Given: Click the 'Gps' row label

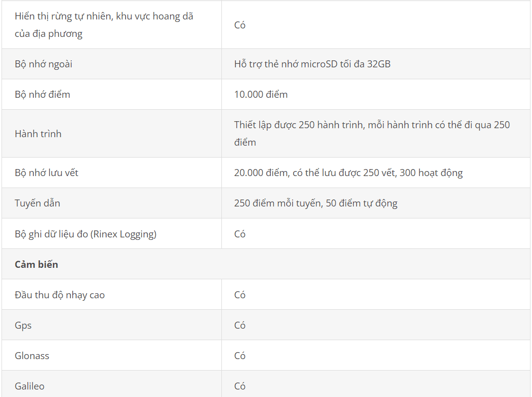Looking at the screenshot, I should (x=23, y=325).
